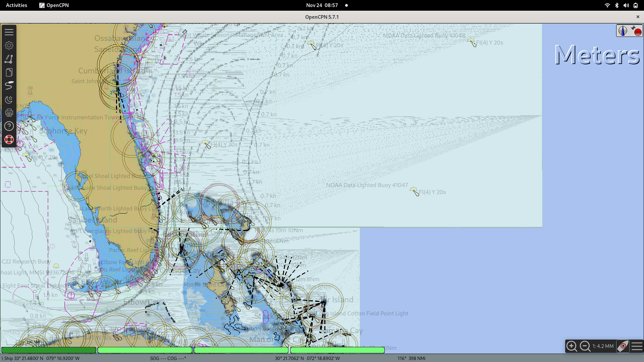Screen dimensions: 644x362
Task: Zoom out using magnifier minus
Action: pyautogui.click(x=585, y=346)
